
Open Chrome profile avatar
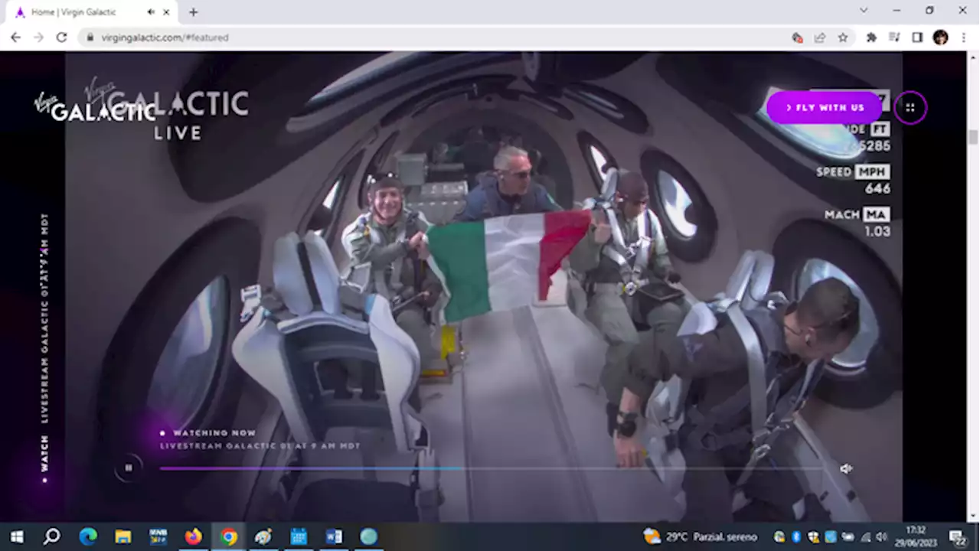[x=941, y=37]
